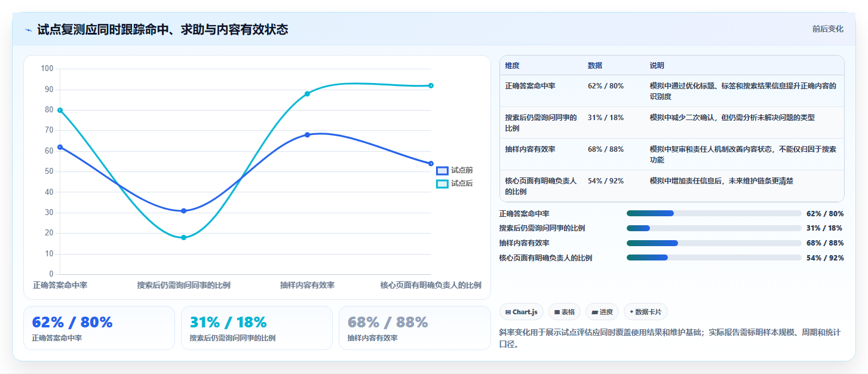Click the 数据 table column header
This screenshot has width=868, height=374.
click(x=595, y=66)
